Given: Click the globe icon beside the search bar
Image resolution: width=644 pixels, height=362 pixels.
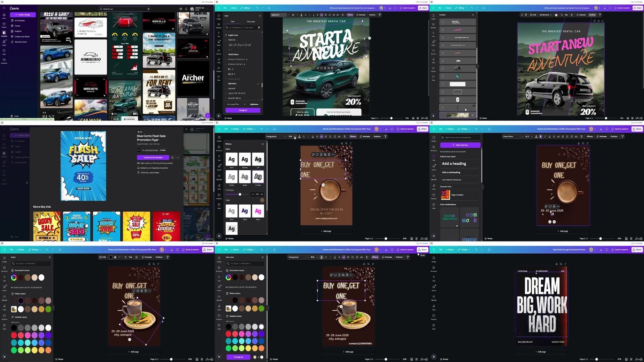Looking at the screenshot, I should (180, 8).
